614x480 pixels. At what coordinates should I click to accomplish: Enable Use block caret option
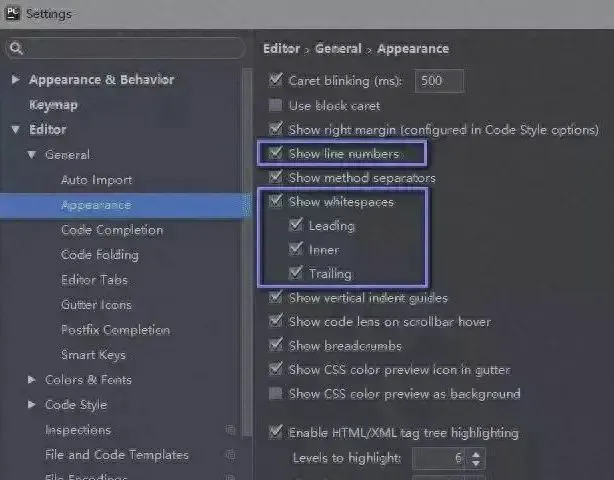coord(276,106)
